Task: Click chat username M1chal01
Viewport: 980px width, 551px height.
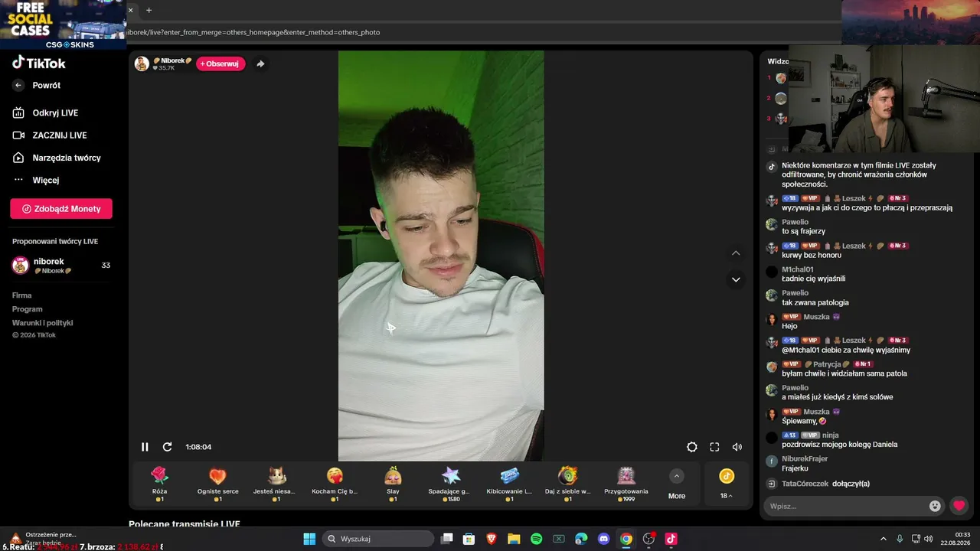Action: click(x=798, y=269)
